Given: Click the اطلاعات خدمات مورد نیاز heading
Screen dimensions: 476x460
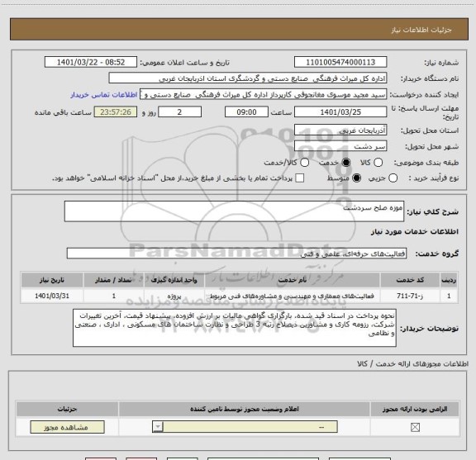Looking at the screenshot, I should [414, 231].
